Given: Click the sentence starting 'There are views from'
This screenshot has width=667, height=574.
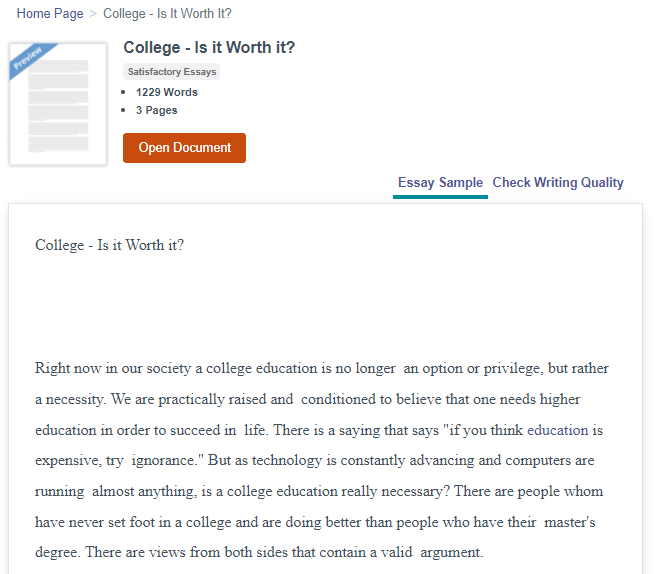Looking at the screenshot, I should 284,552.
